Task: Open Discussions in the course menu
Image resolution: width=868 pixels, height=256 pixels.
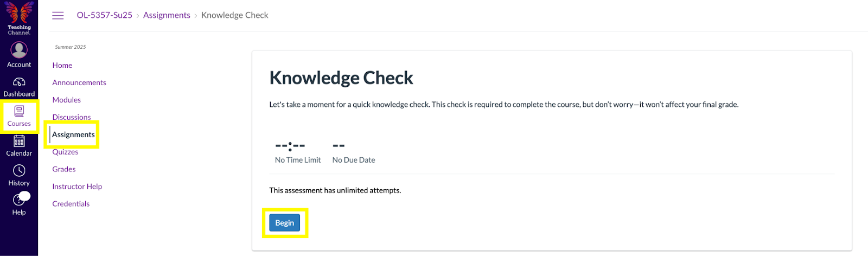Action: (72, 117)
